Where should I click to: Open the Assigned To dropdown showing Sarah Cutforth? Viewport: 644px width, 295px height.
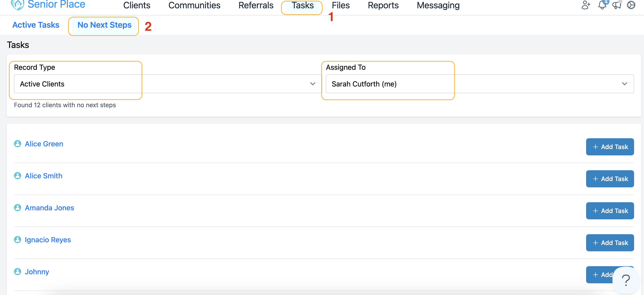pyautogui.click(x=480, y=84)
